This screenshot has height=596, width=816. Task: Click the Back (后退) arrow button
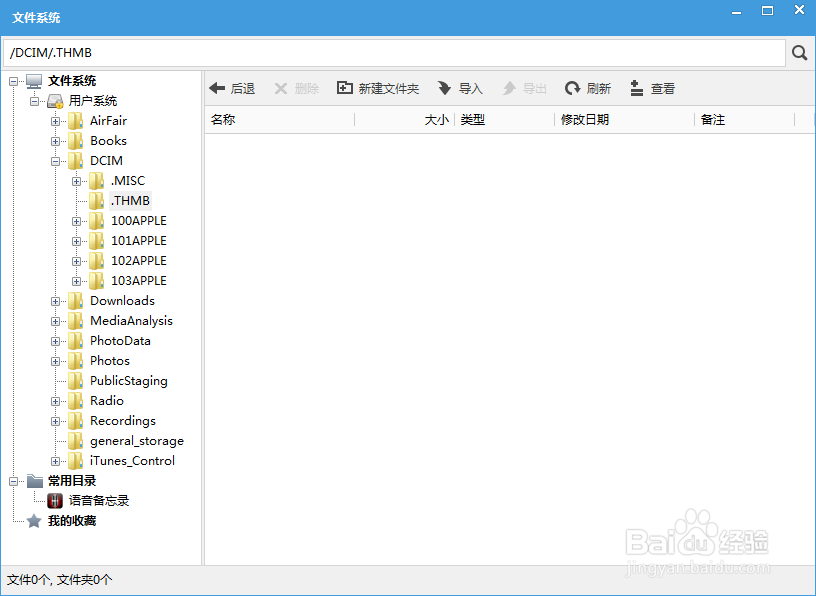coord(232,88)
